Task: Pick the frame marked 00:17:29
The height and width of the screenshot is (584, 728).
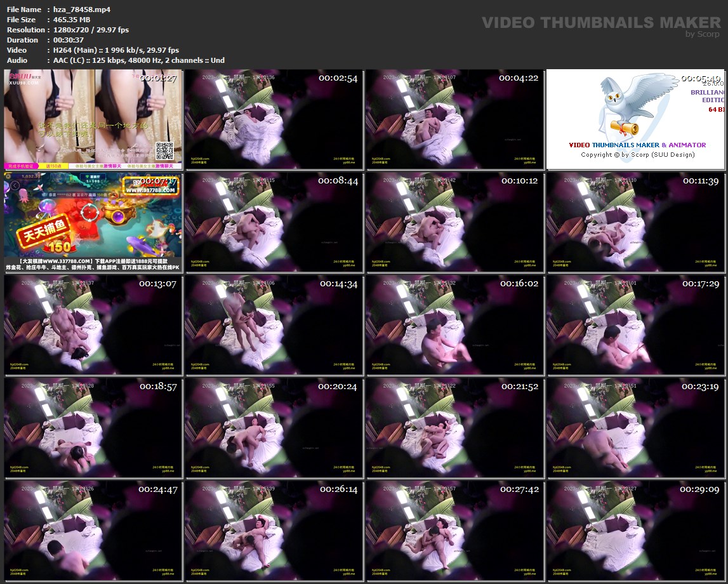Action: 636,325
